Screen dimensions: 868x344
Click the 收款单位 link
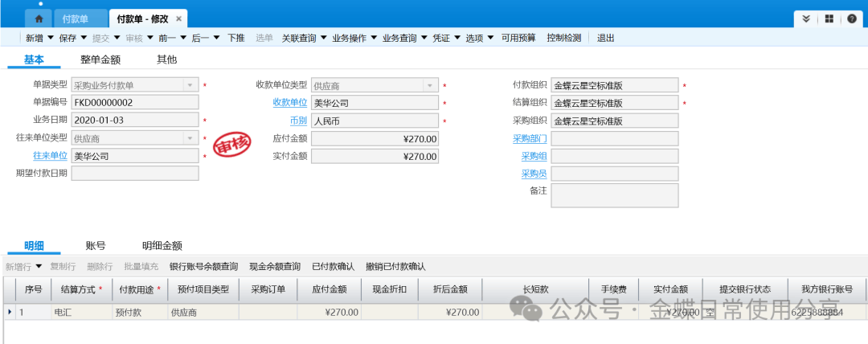pyautogui.click(x=289, y=103)
